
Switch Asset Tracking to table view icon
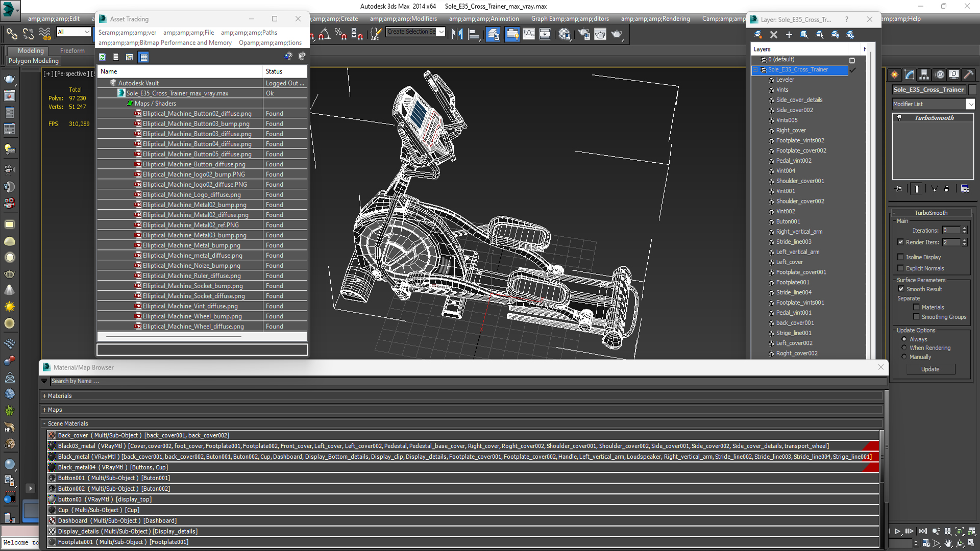tap(144, 57)
